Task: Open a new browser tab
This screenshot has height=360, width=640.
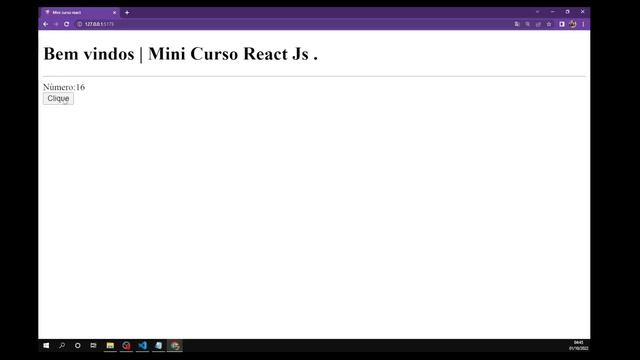Action: 127,13
